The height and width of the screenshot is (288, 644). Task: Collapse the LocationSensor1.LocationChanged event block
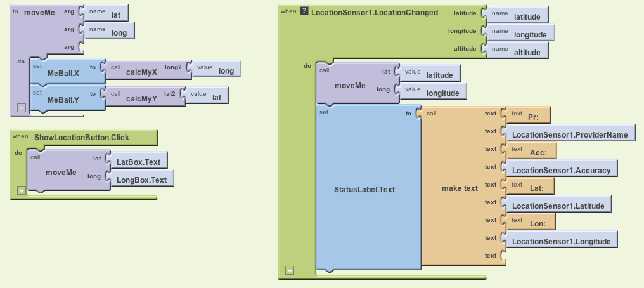pyautogui.click(x=289, y=270)
